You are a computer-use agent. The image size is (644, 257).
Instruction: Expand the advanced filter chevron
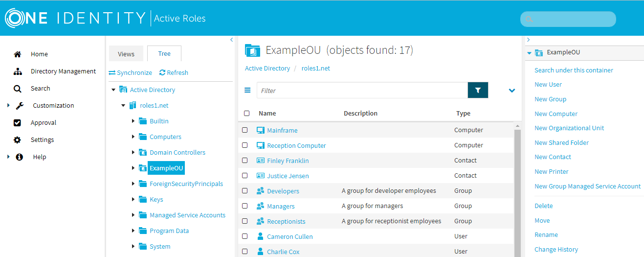point(512,91)
